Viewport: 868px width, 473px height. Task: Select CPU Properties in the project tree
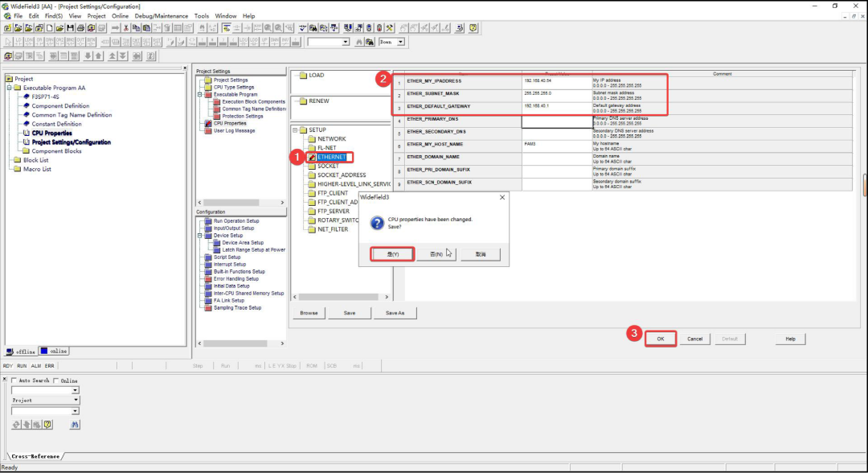[x=51, y=133]
